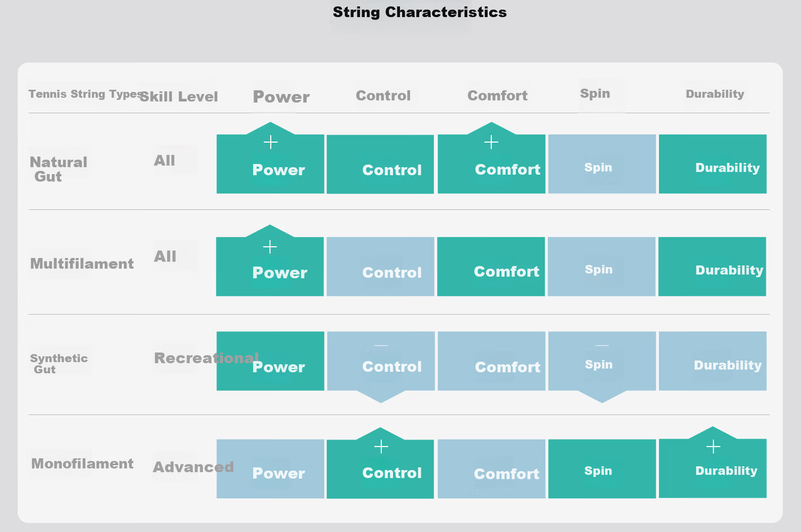Select the Multifilament Control tile
This screenshot has height=532, width=801.
click(380, 267)
